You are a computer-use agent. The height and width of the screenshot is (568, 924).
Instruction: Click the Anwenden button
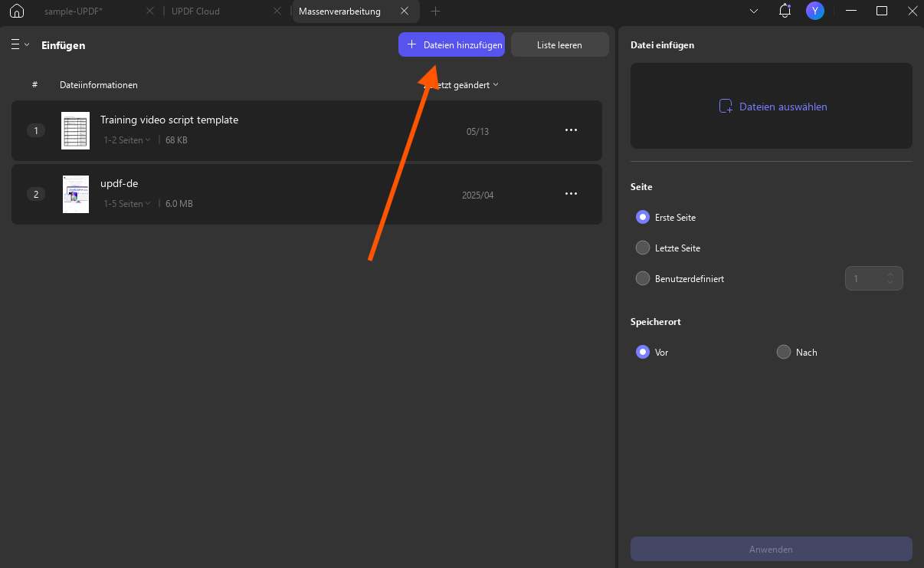point(772,550)
